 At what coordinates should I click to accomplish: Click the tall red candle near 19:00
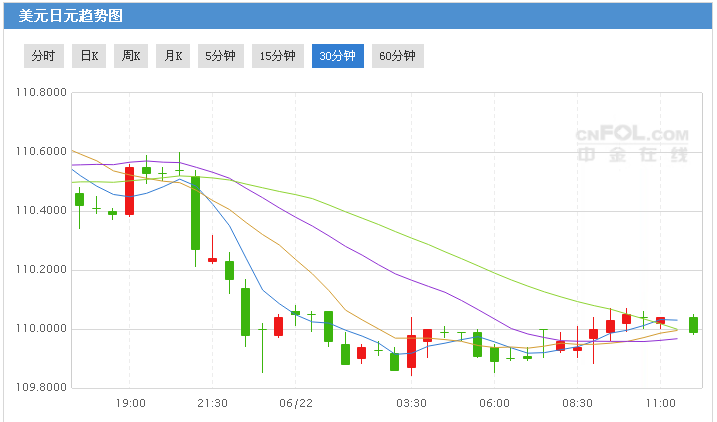[x=129, y=191]
